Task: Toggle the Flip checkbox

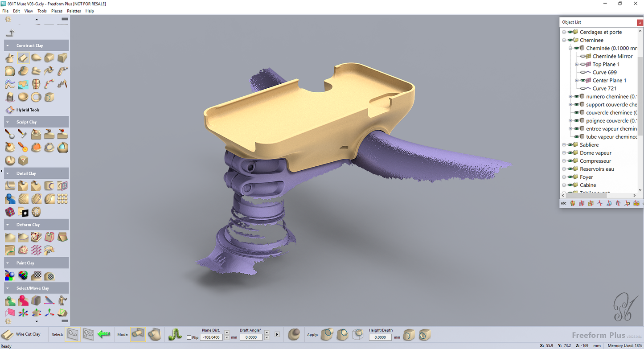Action: tap(189, 337)
